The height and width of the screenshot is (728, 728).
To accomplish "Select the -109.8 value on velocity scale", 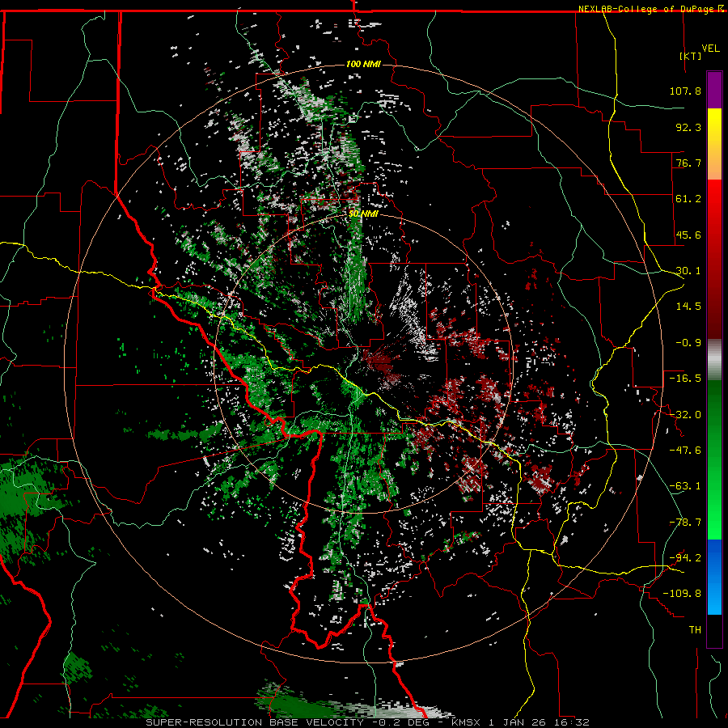I will click(x=682, y=594).
